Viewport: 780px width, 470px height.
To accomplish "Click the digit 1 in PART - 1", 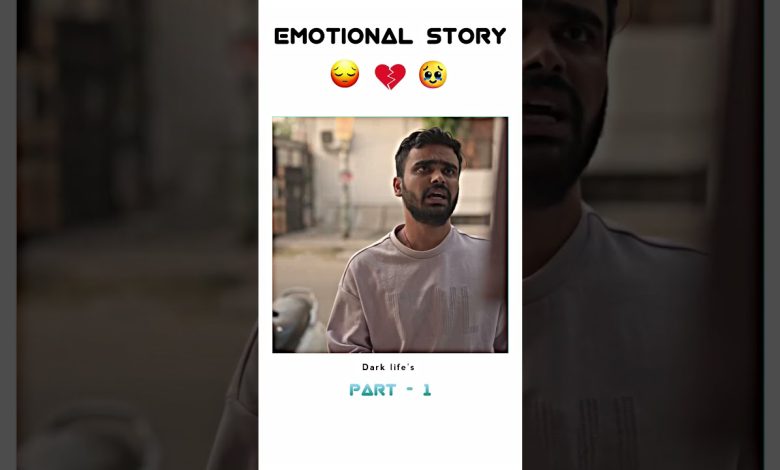I will coord(427,389).
